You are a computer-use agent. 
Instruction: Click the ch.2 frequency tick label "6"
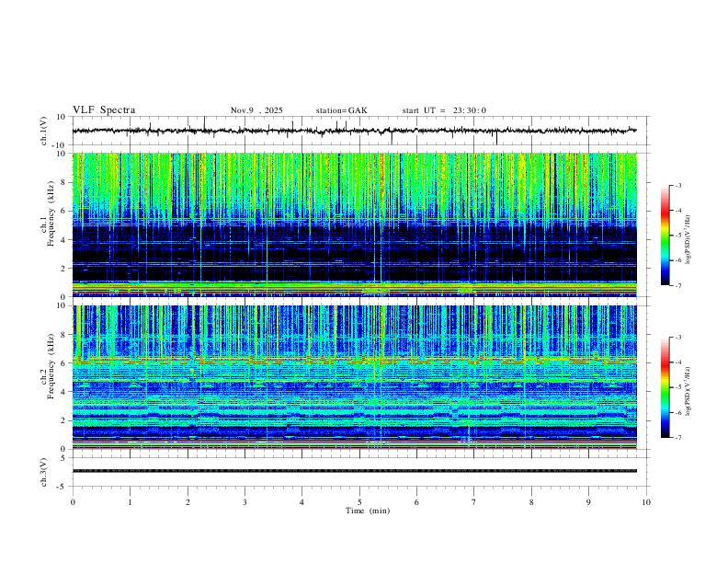click(x=64, y=363)
